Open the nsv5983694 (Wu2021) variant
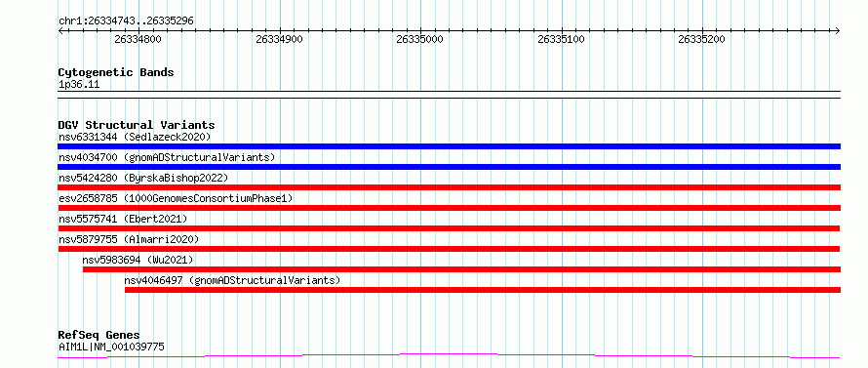The width and height of the screenshot is (868, 368). (138, 260)
